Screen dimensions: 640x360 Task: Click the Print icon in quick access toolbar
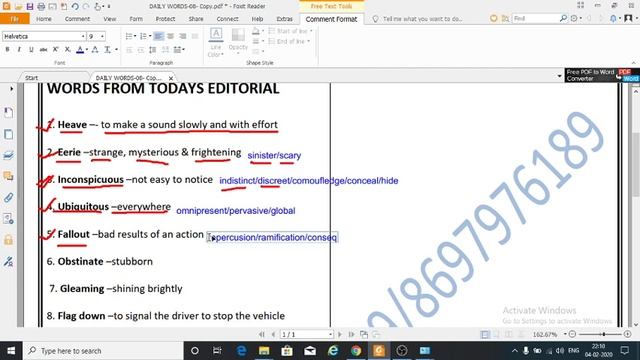tap(41, 6)
